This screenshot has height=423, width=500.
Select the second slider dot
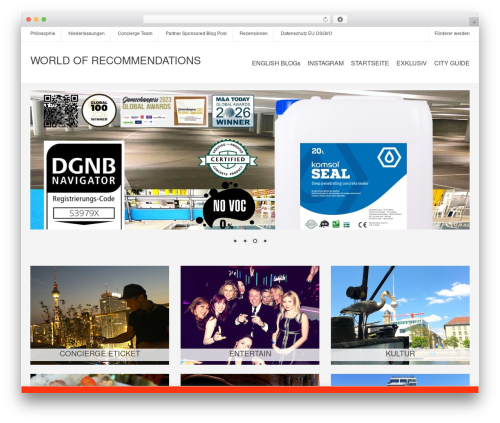[x=245, y=241]
